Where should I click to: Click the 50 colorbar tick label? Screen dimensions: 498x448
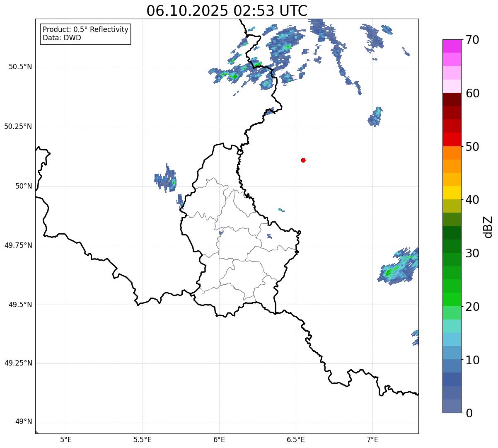pyautogui.click(x=472, y=147)
